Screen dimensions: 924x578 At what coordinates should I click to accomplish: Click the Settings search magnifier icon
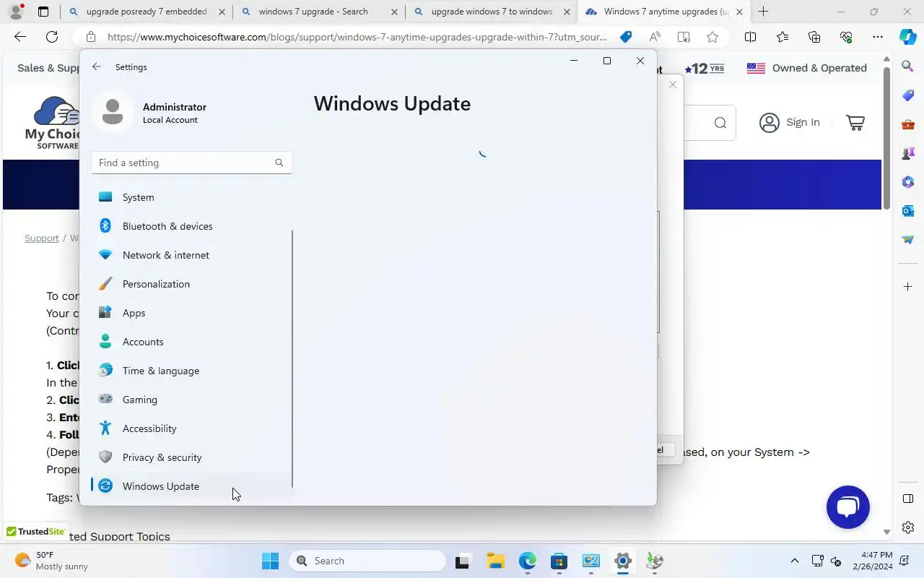click(x=279, y=163)
